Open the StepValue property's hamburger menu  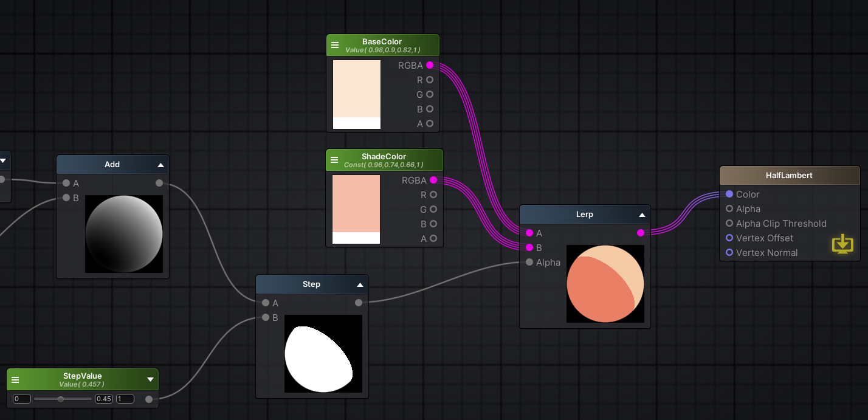15,379
